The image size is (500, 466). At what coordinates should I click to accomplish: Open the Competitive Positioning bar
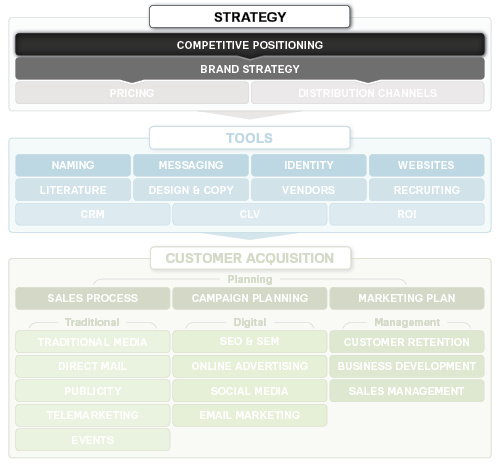[250, 44]
